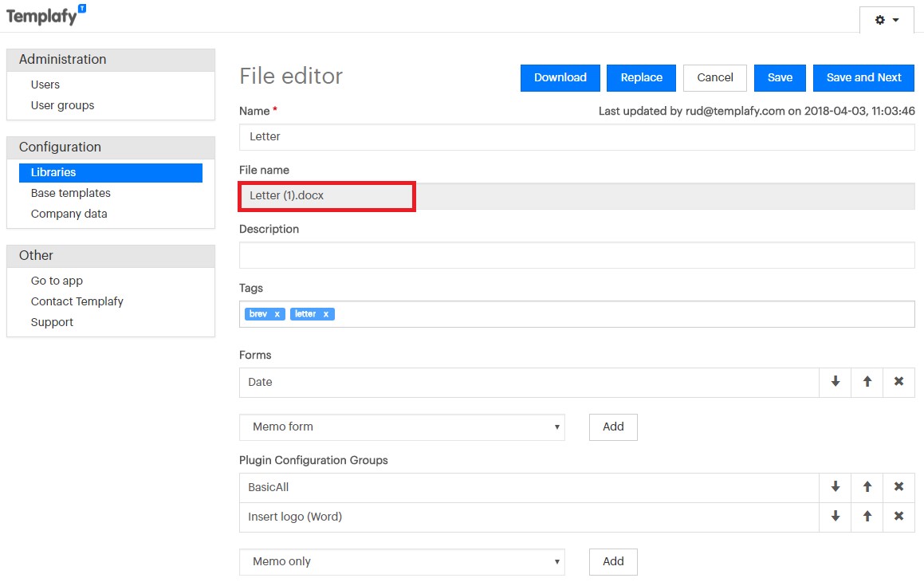
Task: Open the Memo only dropdown
Action: coord(402,561)
